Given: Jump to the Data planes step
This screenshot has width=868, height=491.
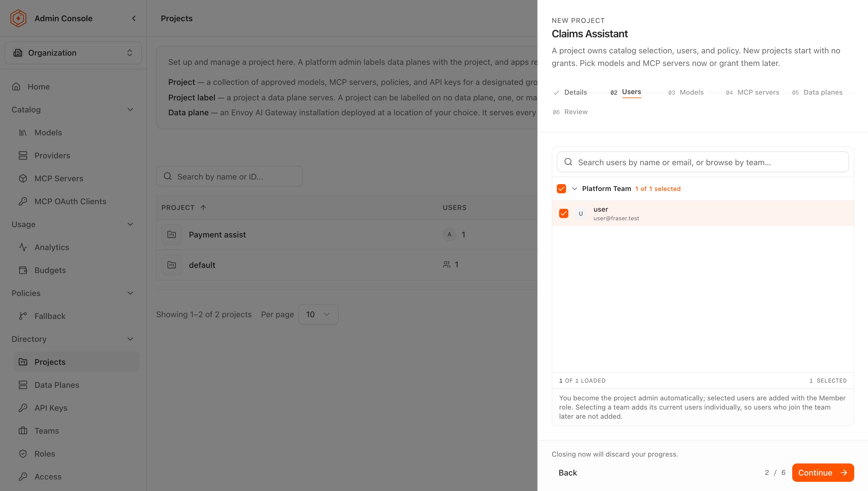Looking at the screenshot, I should point(817,92).
